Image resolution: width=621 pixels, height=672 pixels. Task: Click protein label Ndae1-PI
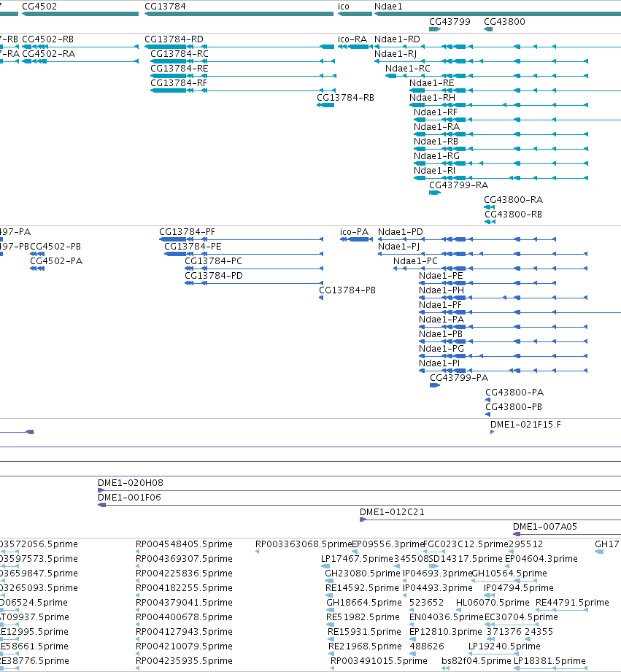click(x=439, y=363)
